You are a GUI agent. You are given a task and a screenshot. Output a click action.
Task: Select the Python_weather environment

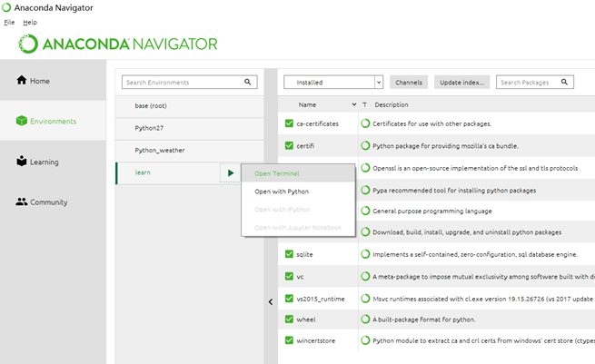tap(189, 150)
